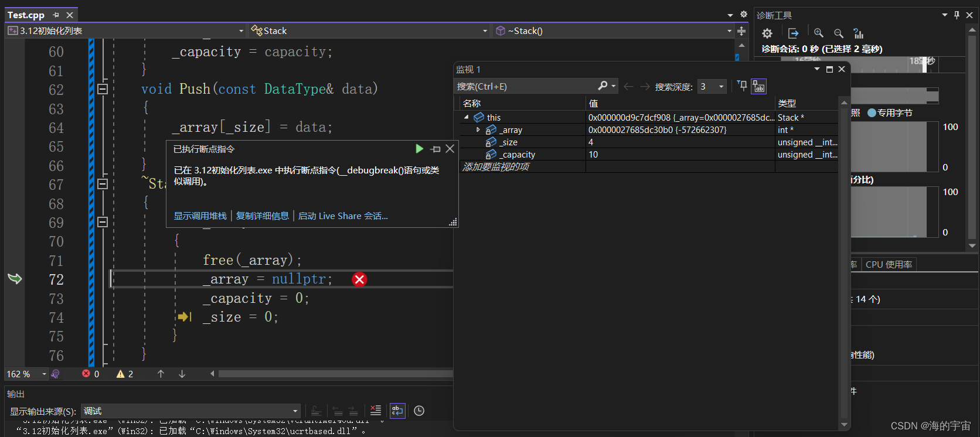Click the export diagnostic session icon
The width and height of the screenshot is (980, 437).
(x=793, y=33)
